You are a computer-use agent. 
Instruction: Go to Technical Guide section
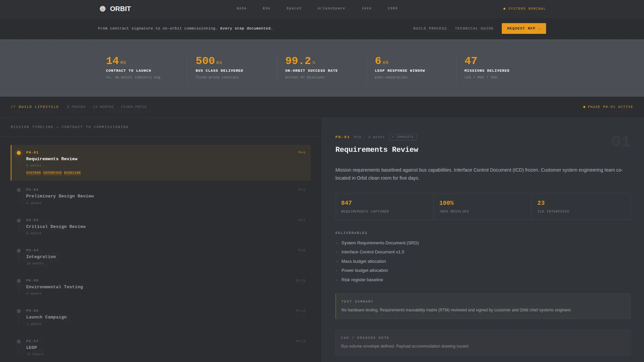(x=474, y=28)
